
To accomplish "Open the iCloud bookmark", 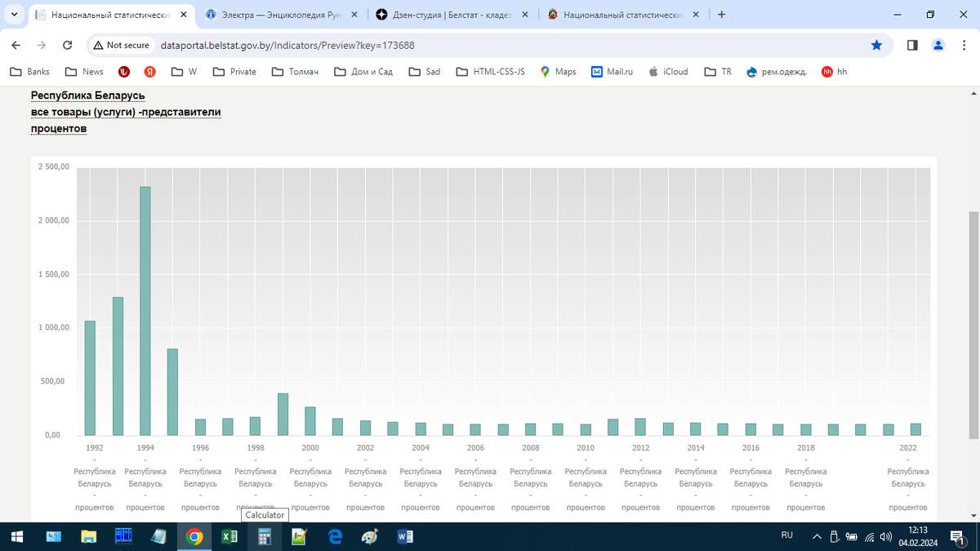I will [668, 72].
